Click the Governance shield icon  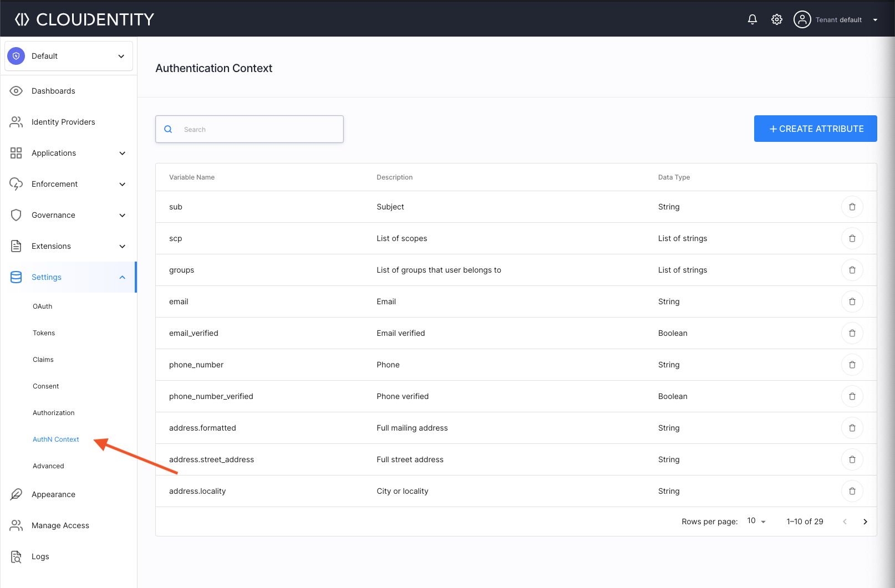16,215
